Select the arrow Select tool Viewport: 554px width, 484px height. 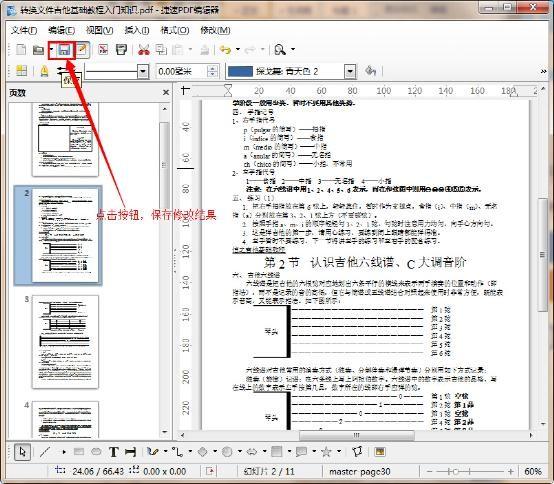point(23,452)
